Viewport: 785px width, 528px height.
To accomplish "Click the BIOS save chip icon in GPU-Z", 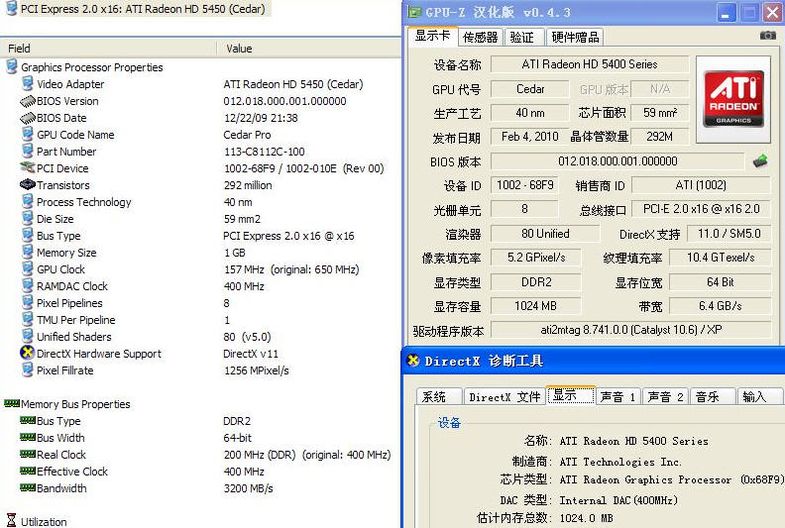I will [759, 162].
